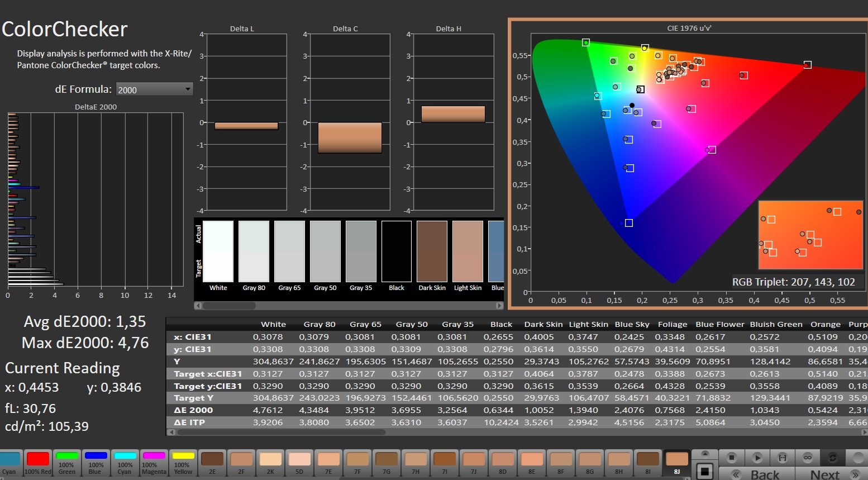This screenshot has height=480, width=868.
Task: Open the dE Formula dropdown
Action: [154, 89]
